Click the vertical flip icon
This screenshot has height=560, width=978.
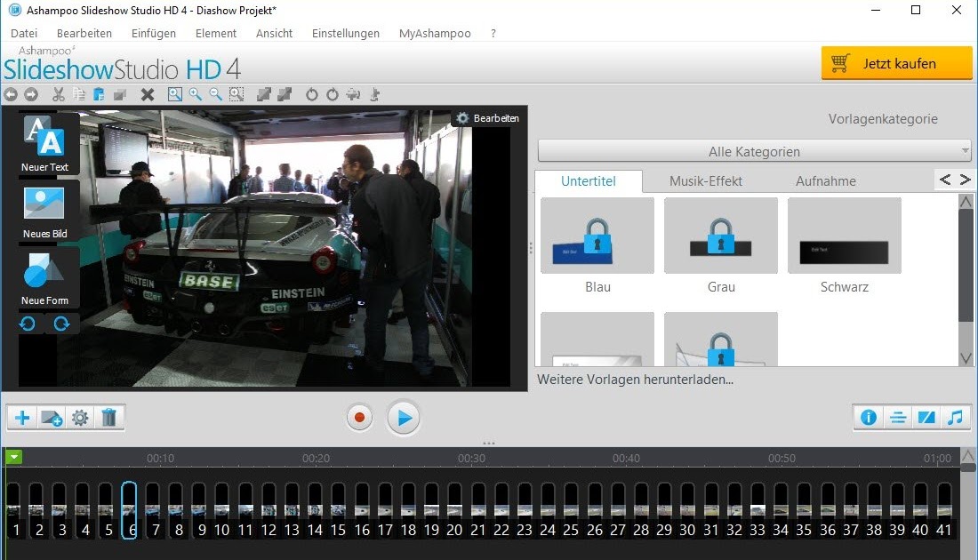coord(374,94)
